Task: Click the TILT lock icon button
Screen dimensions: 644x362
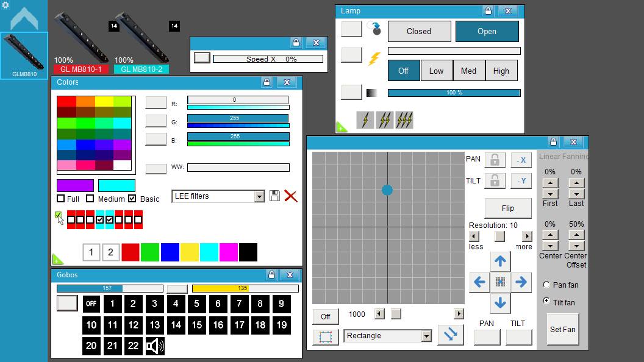Action: [x=495, y=180]
